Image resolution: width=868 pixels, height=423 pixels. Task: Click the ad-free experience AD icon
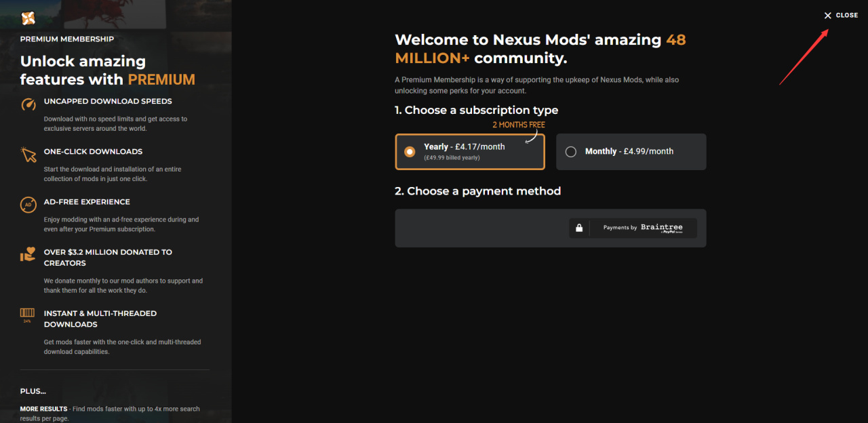click(28, 205)
